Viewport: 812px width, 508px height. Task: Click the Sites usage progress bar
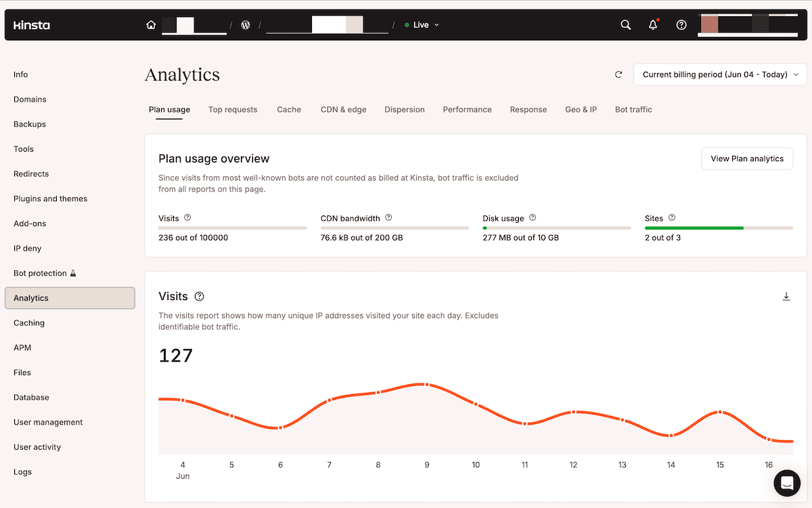click(x=719, y=228)
